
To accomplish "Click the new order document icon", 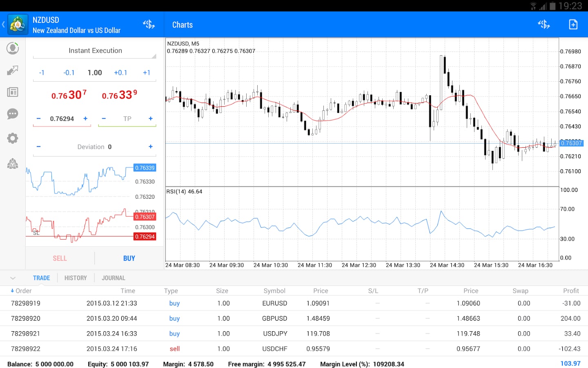I will point(573,25).
